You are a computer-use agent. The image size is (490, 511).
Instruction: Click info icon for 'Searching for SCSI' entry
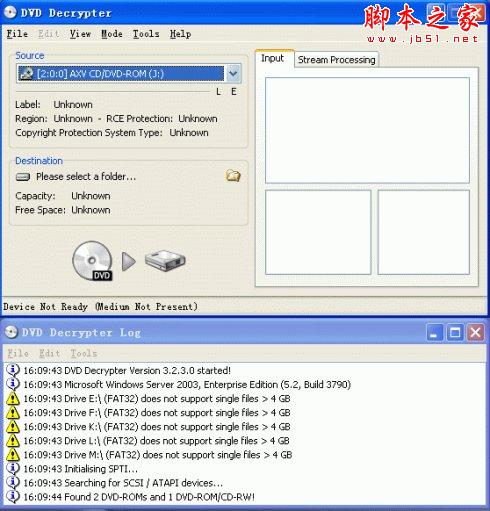click(13, 482)
